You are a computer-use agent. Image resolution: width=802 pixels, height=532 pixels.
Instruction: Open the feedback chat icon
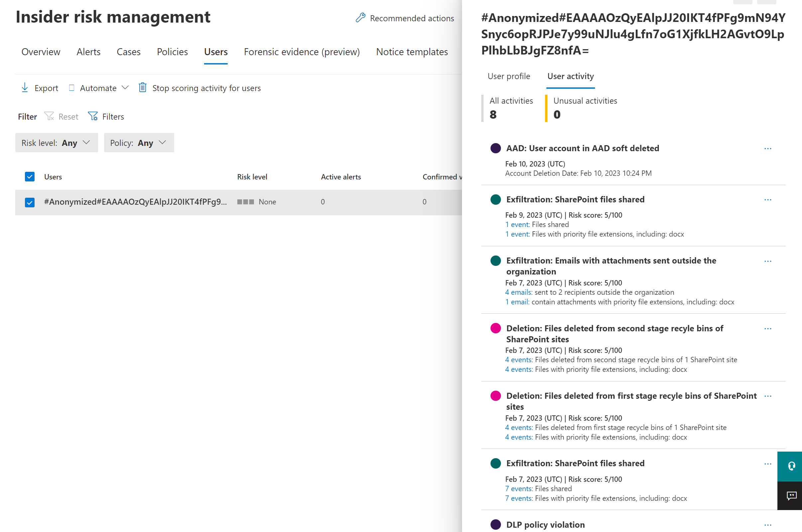tap(791, 496)
